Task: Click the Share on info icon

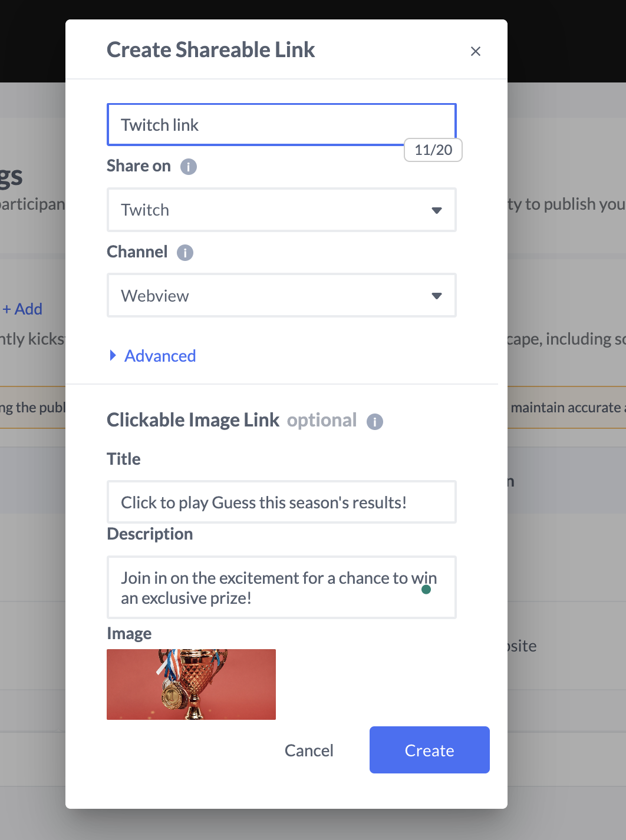Action: click(189, 167)
